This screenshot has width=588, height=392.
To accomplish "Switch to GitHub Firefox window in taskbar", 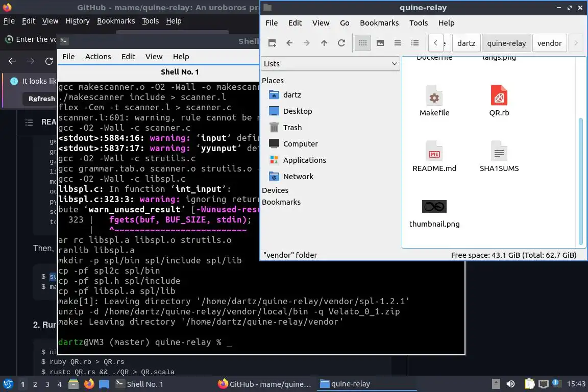I will [265, 384].
